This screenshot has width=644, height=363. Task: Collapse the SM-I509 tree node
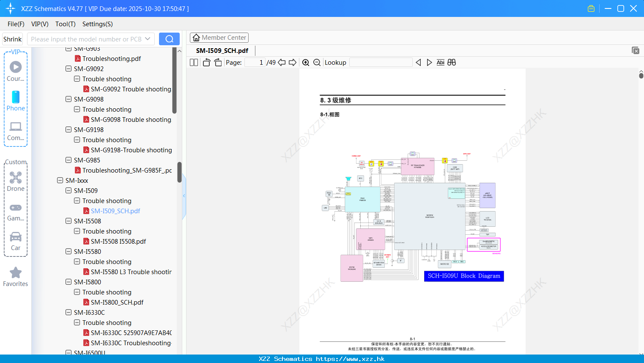69,190
